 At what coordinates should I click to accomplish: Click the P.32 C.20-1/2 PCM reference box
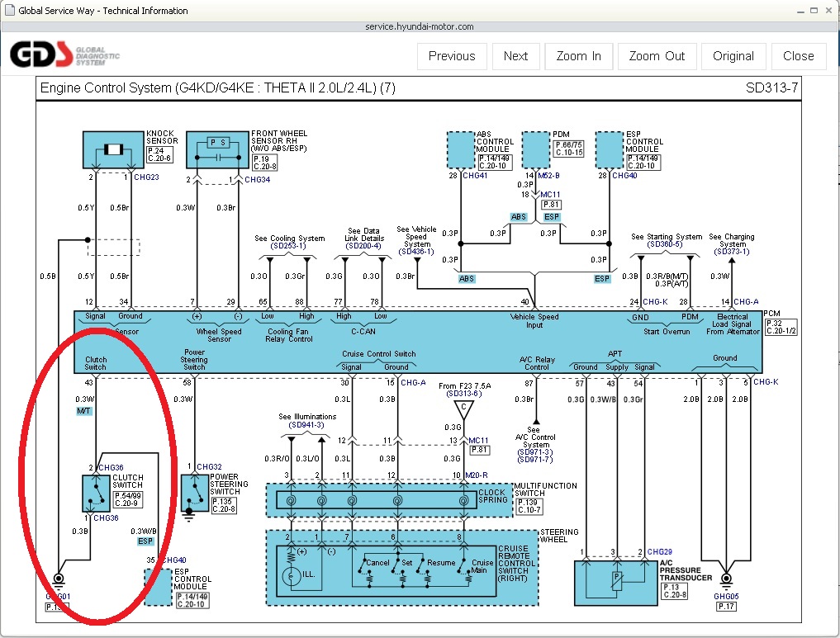click(781, 327)
